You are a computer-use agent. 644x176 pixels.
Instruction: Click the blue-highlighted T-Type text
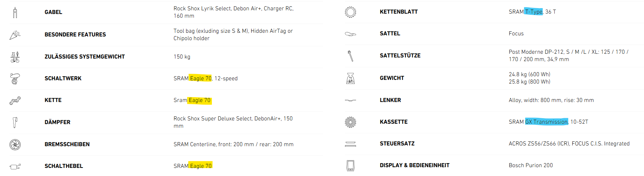[534, 12]
